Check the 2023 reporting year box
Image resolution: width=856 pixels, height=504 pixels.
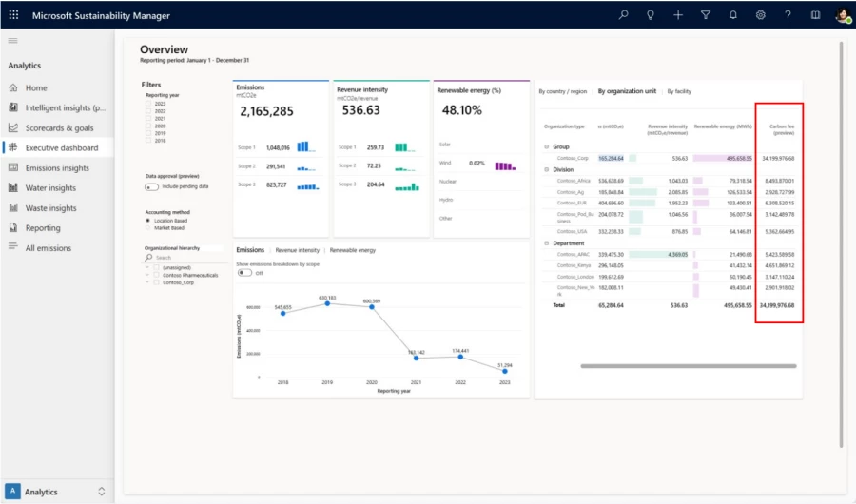coord(148,103)
